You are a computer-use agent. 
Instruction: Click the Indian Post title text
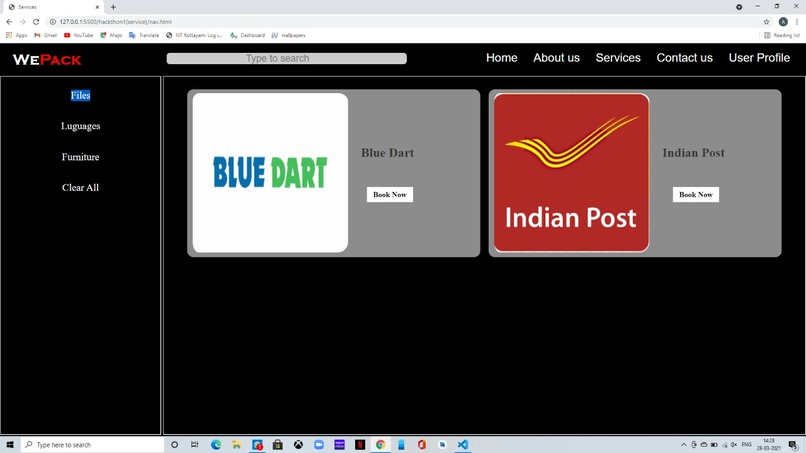693,153
